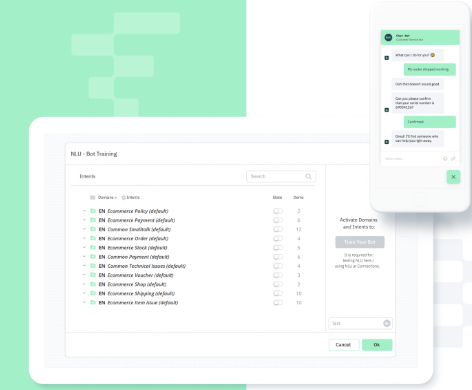
Task: Expand Ecommerce Item Issue chevron
Action: pyautogui.click(x=84, y=302)
